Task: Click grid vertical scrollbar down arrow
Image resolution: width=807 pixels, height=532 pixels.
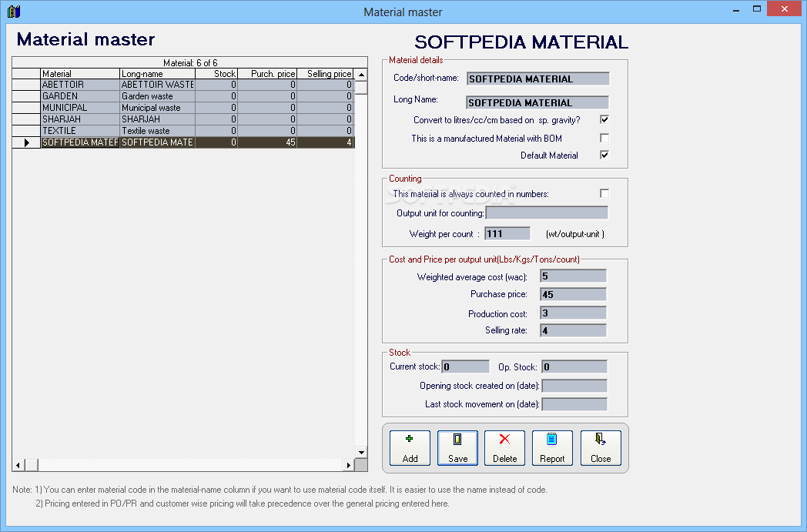Action: pyautogui.click(x=361, y=453)
